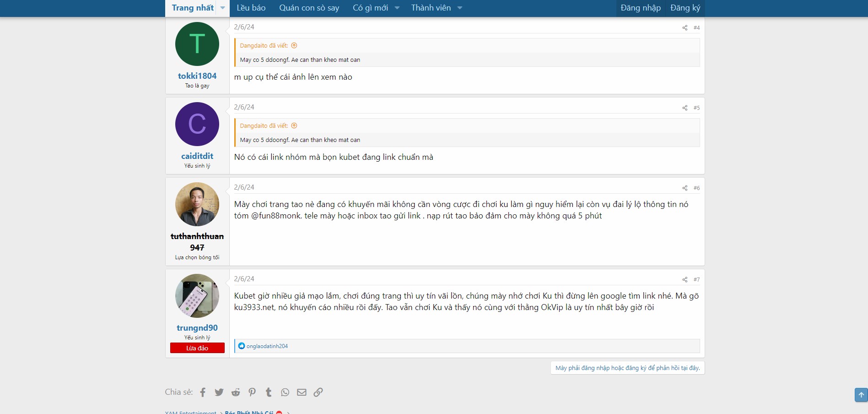
Task: Share thread on Tumblr
Action: tap(269, 392)
